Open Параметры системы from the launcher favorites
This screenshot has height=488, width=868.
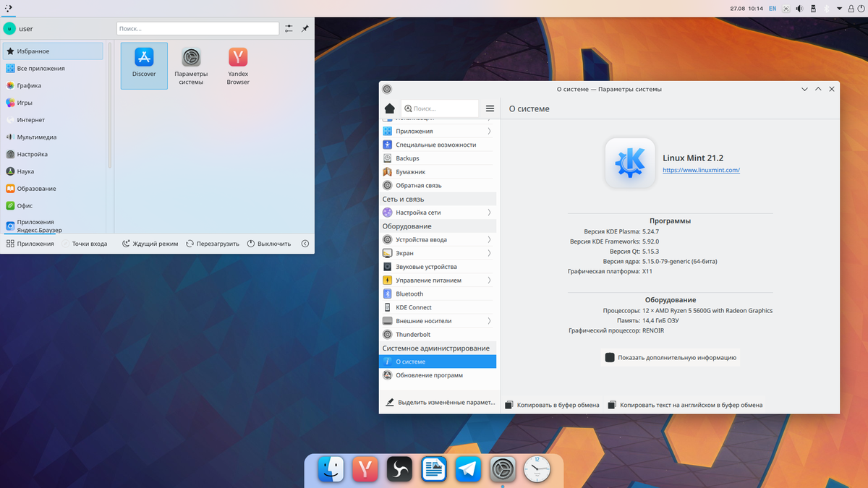click(191, 67)
